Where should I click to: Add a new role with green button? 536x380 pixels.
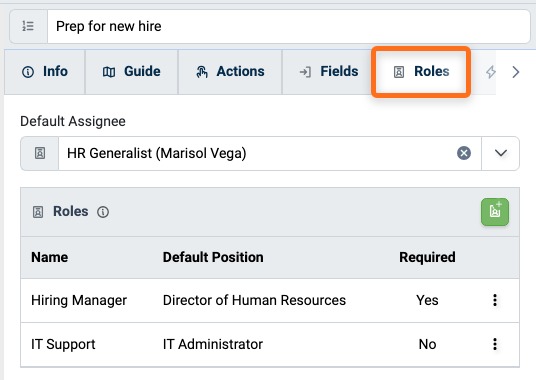point(495,212)
